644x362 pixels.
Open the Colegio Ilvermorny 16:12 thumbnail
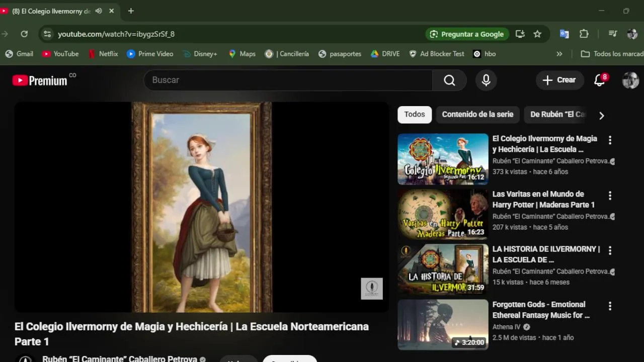(x=443, y=159)
